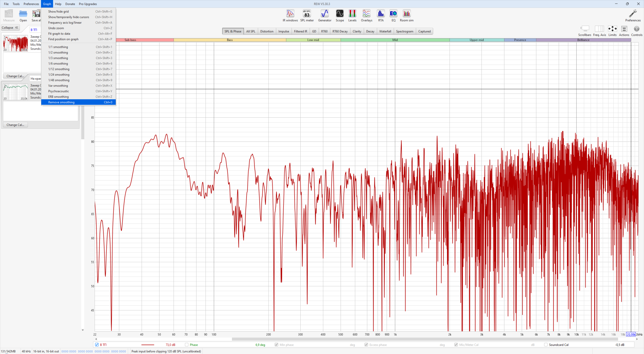
Task: Click the Measure toolbar icon
Action: [9, 15]
